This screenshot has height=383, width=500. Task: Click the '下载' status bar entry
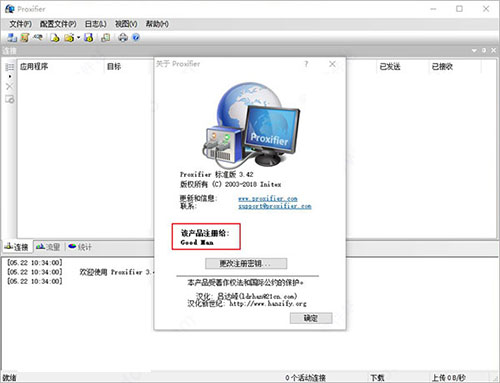point(377,378)
